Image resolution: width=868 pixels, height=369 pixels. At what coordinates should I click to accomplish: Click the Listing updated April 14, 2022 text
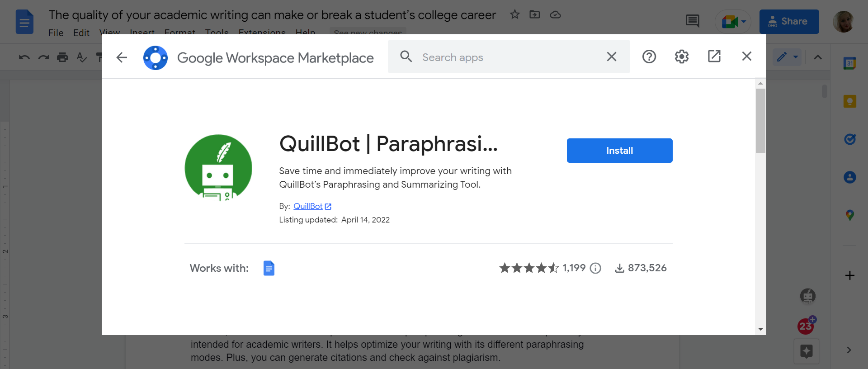334,220
